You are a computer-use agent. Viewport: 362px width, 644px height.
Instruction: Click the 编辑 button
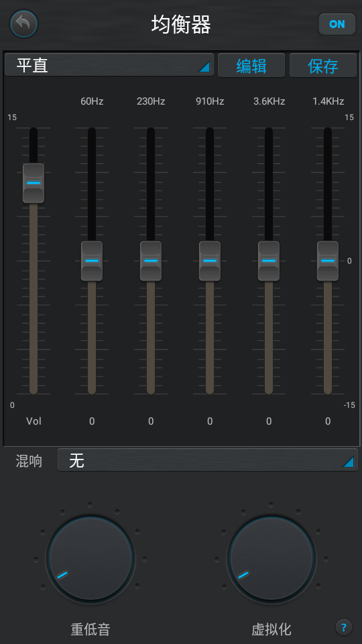coord(251,65)
